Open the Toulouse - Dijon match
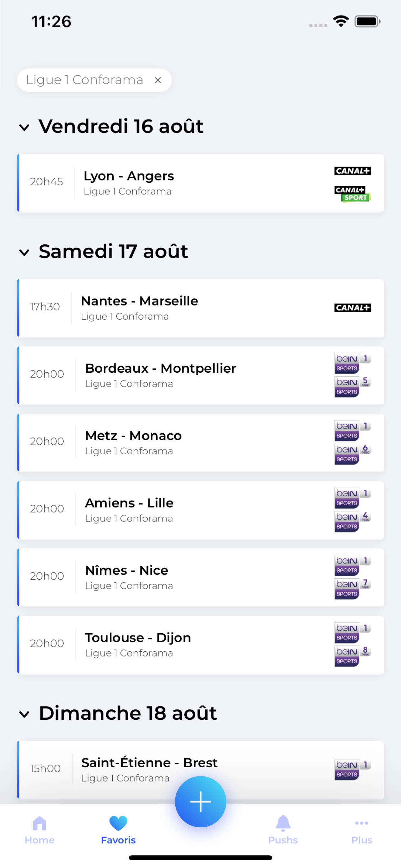The image size is (401, 868). point(169,645)
